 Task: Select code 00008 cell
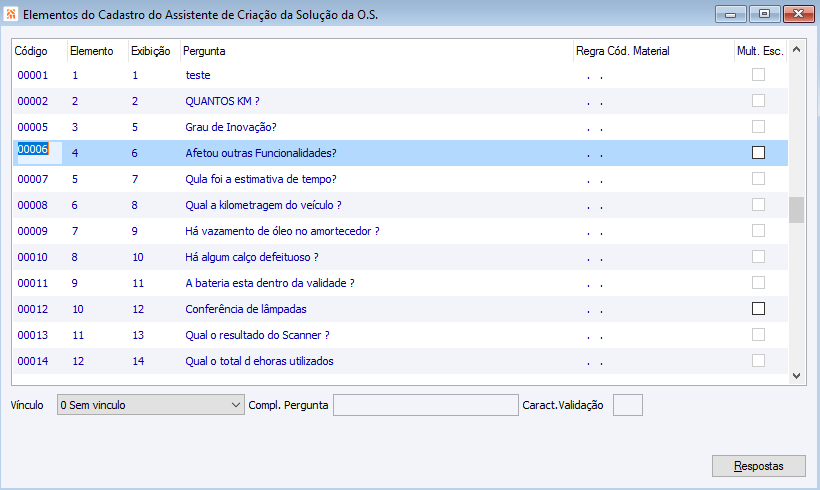click(32, 205)
